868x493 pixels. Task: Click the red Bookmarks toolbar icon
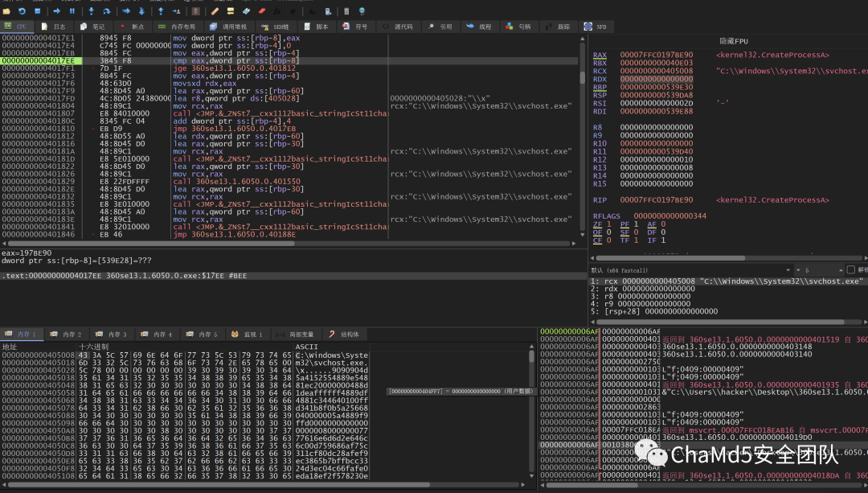point(262,11)
